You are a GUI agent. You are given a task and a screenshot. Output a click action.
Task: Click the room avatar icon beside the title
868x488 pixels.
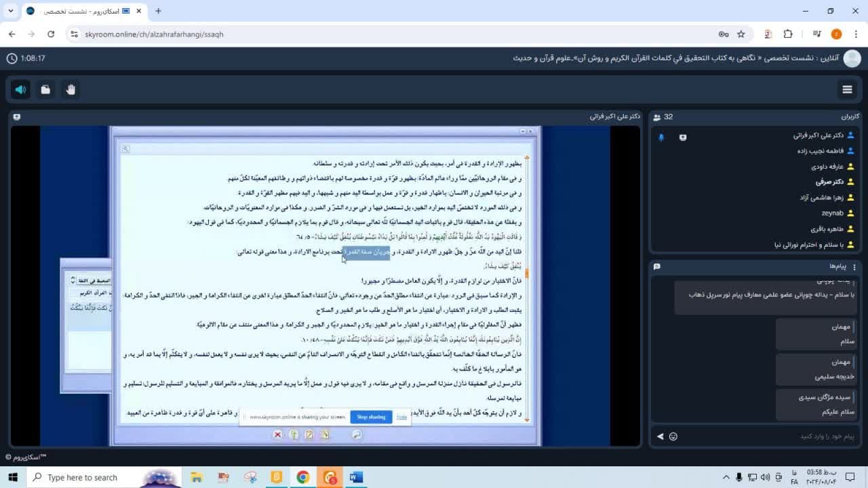pos(852,58)
